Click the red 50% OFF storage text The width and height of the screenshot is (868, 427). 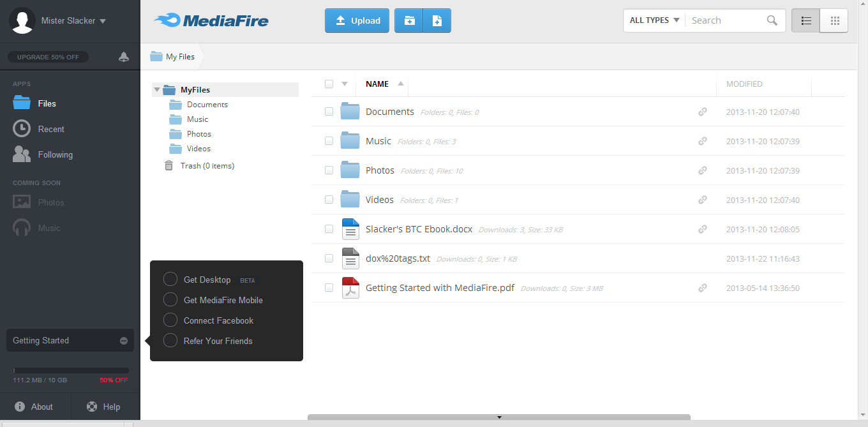pyautogui.click(x=114, y=380)
